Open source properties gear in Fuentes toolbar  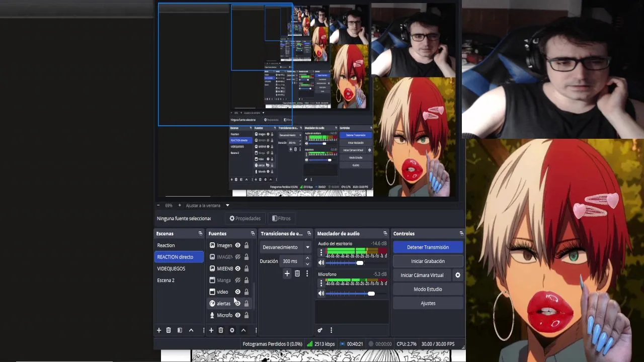(x=232, y=330)
